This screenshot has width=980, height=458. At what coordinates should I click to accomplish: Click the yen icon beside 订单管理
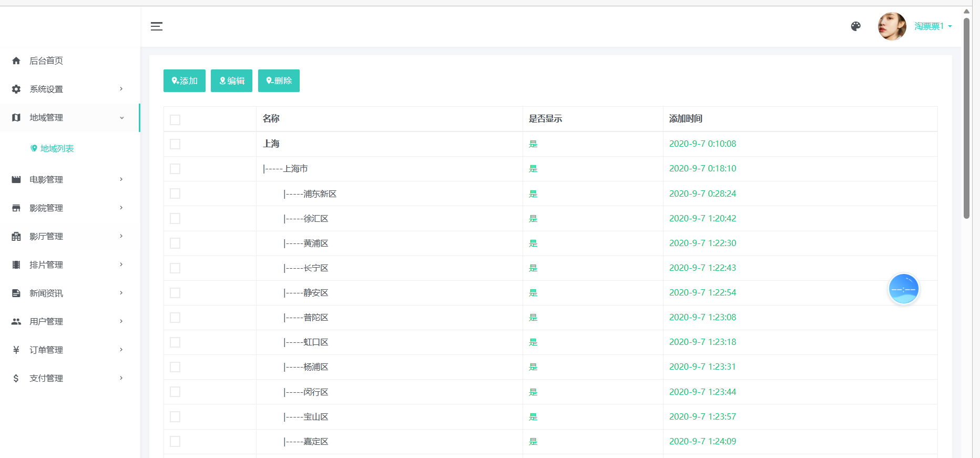(x=16, y=350)
